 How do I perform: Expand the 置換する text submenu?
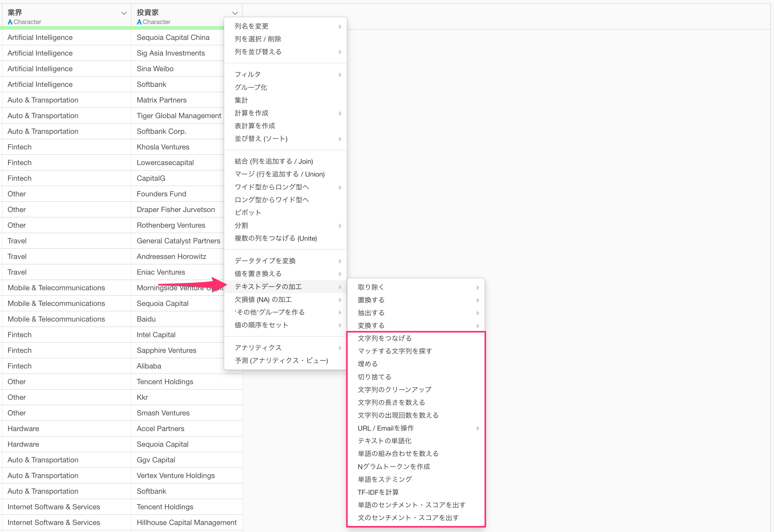tap(416, 300)
